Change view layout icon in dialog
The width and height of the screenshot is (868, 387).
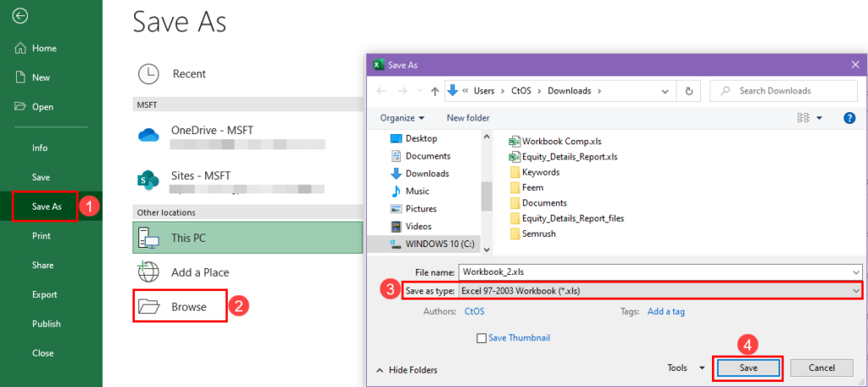[804, 117]
